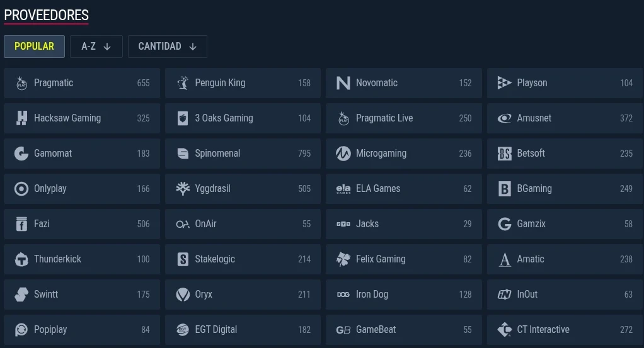The height and width of the screenshot is (348, 644).
Task: Open the Spinomenal provider with 795 games
Action: point(243,154)
